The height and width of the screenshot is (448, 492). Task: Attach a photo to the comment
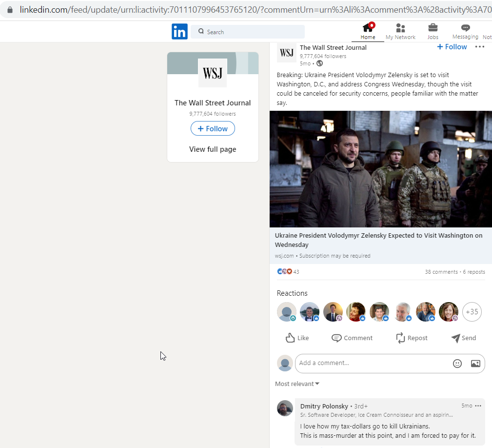(476, 364)
